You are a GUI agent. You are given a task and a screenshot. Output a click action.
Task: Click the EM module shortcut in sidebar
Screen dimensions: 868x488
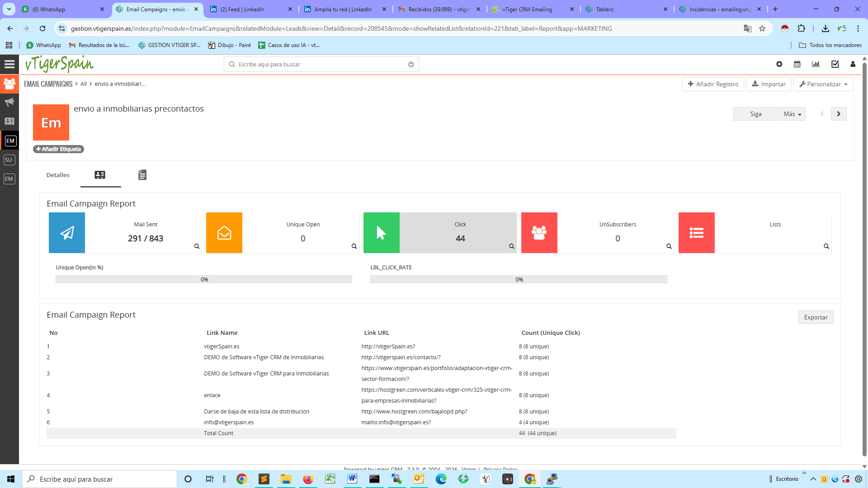10,141
